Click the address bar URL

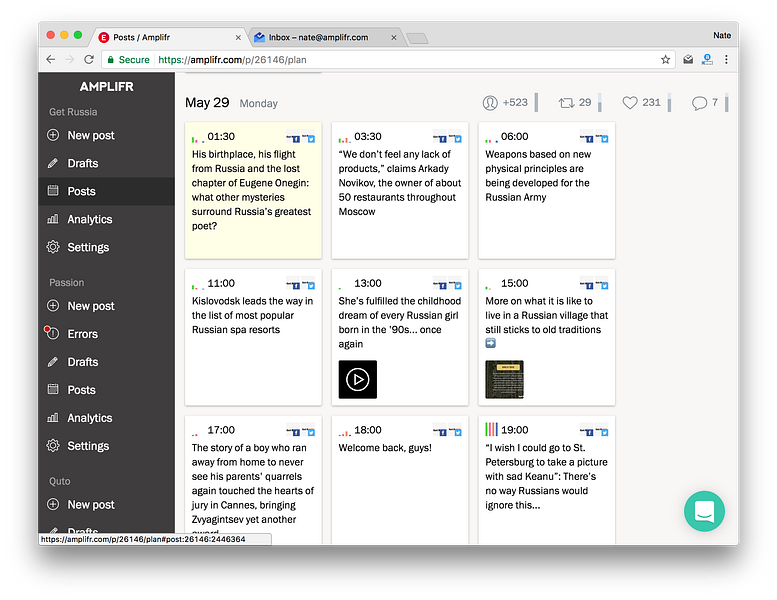tap(232, 59)
